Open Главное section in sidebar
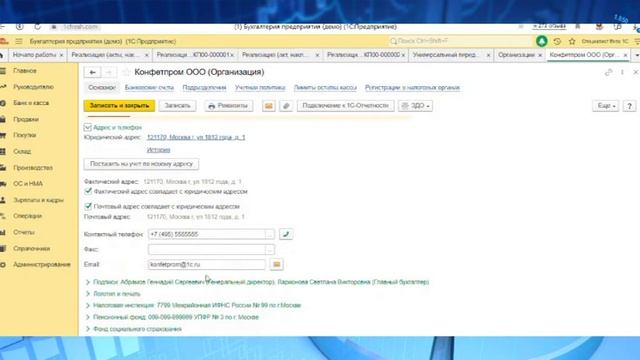This screenshot has width=640, height=360. click(24, 71)
